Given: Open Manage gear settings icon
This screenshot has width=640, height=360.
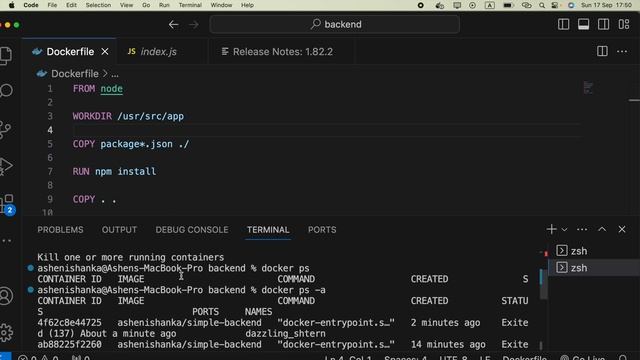Looking at the screenshot, I should (6, 333).
